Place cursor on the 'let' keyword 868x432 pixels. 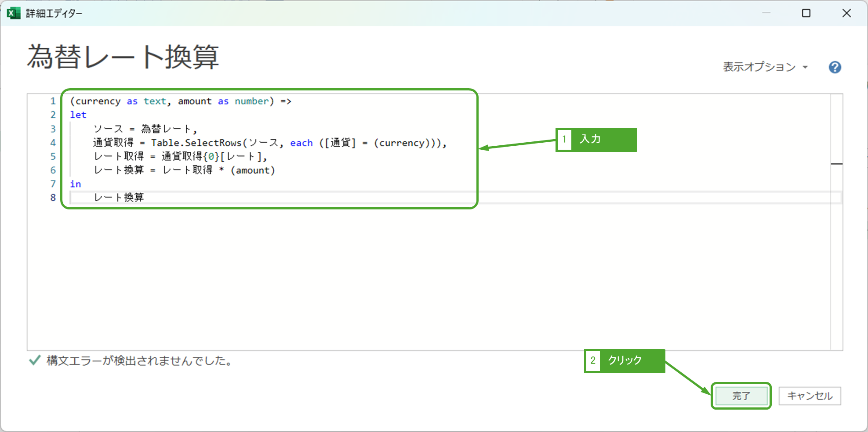[x=78, y=115]
